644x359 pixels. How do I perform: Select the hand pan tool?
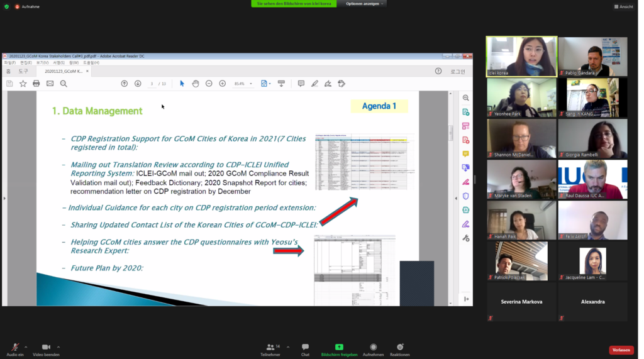point(196,84)
